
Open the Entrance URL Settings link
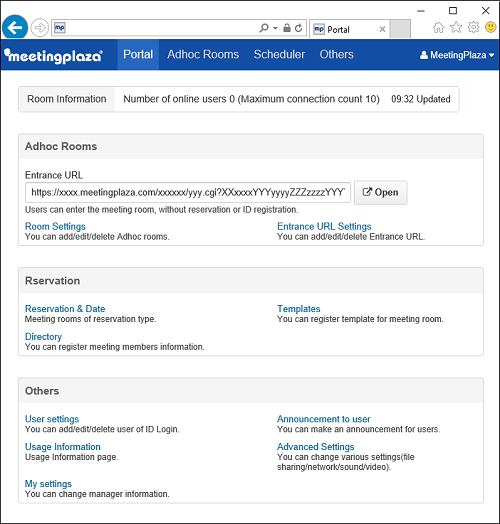click(324, 226)
